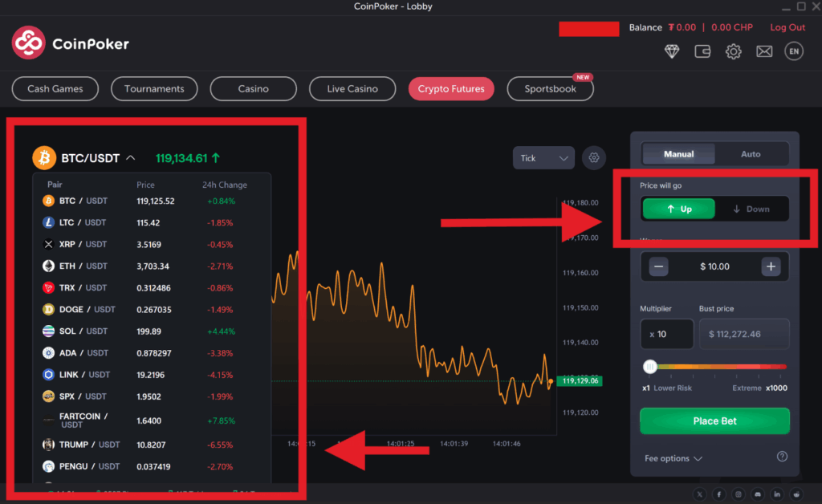822x504 pixels.
Task: Click the X social icon at bottom
Action: click(699, 494)
